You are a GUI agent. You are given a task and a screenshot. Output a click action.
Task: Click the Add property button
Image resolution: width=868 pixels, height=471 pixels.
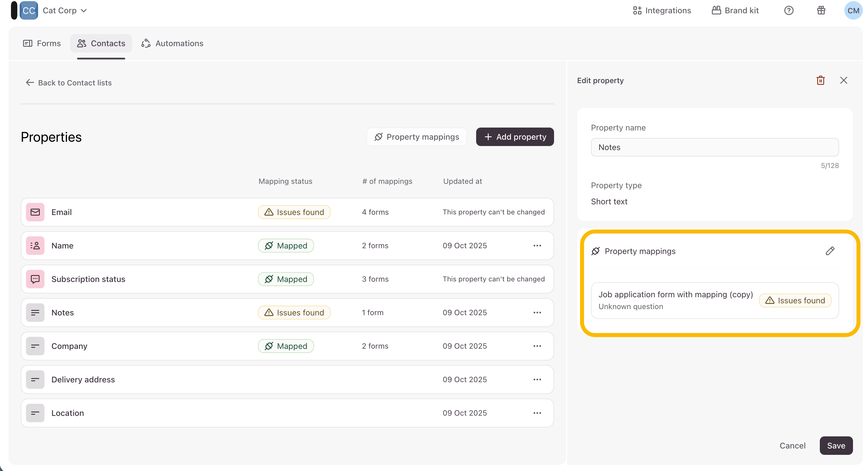(515, 137)
